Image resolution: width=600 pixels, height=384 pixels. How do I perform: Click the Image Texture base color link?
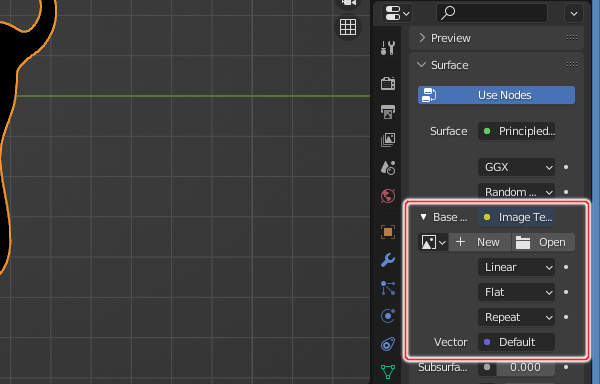point(517,217)
